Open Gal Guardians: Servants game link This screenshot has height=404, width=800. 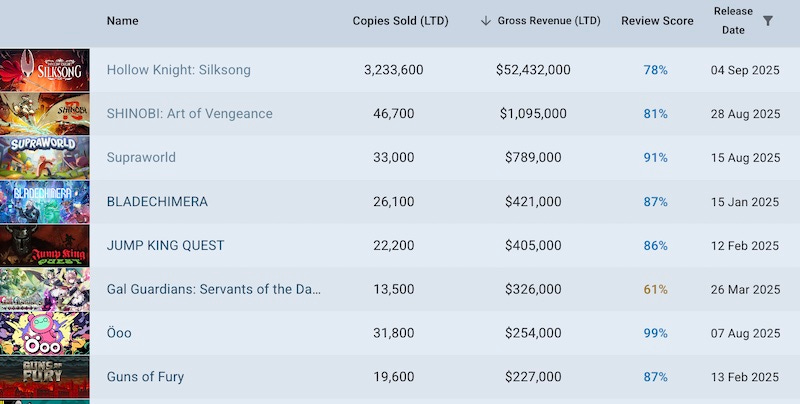click(214, 290)
